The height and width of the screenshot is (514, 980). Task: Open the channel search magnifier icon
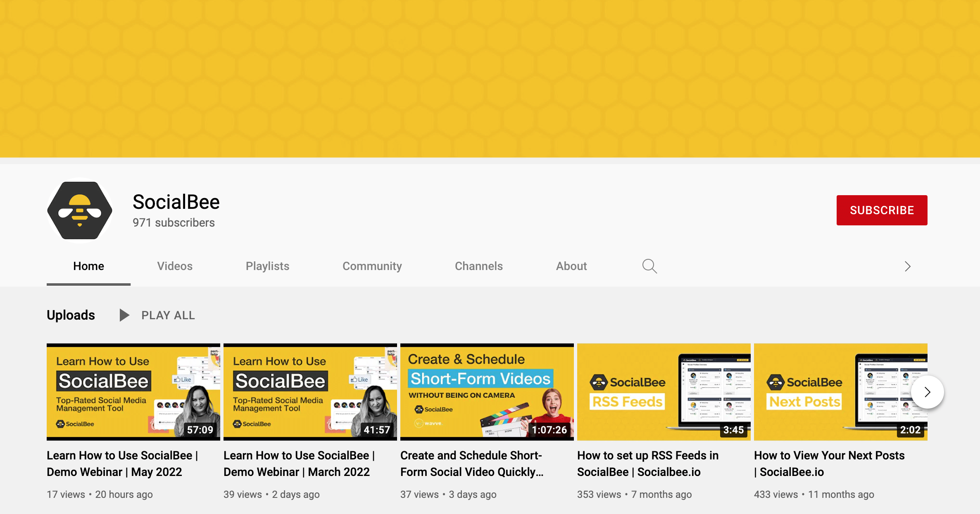coord(649,266)
